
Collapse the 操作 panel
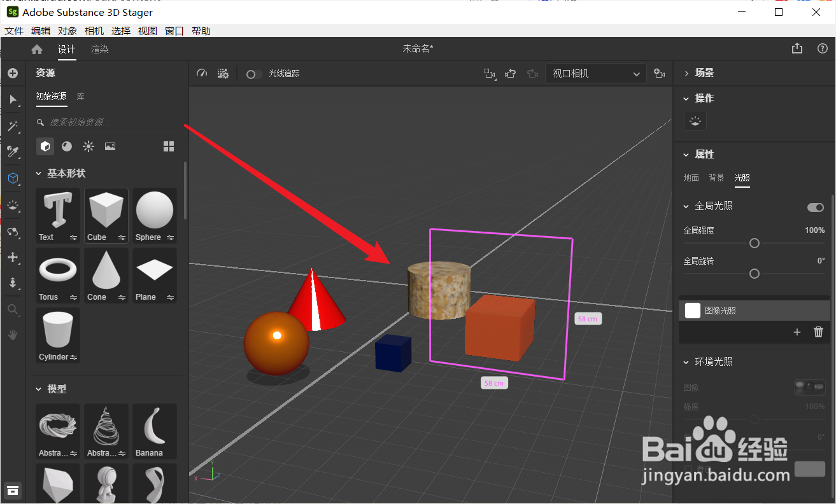[x=686, y=99]
